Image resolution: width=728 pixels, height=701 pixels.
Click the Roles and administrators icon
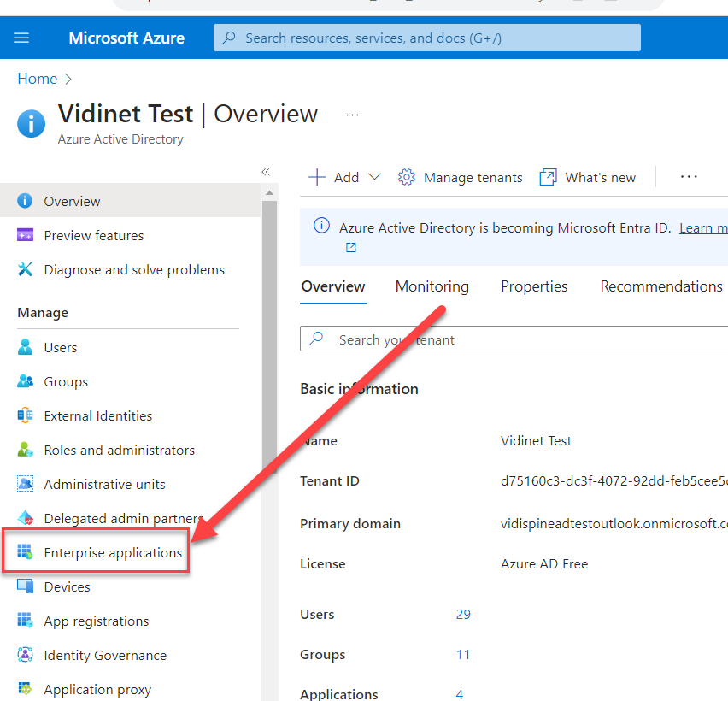coord(26,450)
